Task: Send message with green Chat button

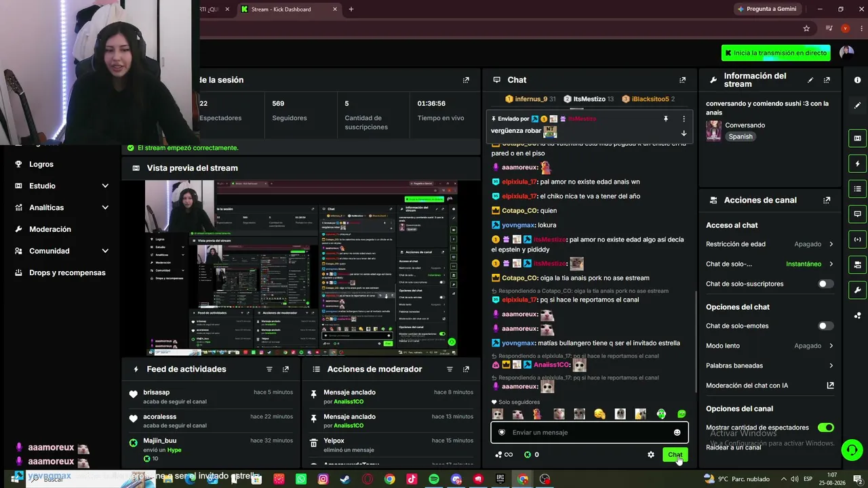Action: (675, 455)
